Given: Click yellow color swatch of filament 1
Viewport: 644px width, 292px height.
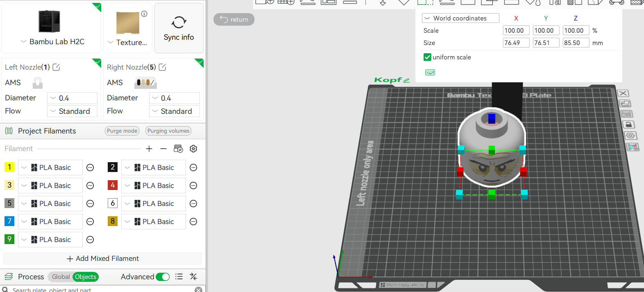Looking at the screenshot, I should point(9,167).
